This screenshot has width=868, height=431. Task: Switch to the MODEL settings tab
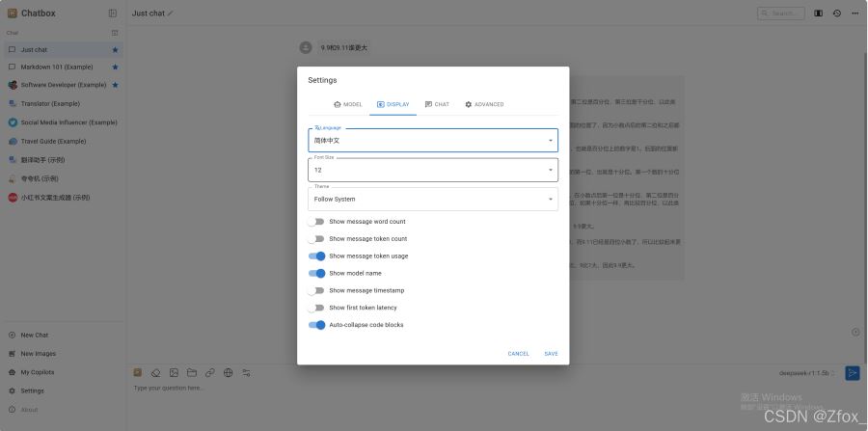pos(347,104)
